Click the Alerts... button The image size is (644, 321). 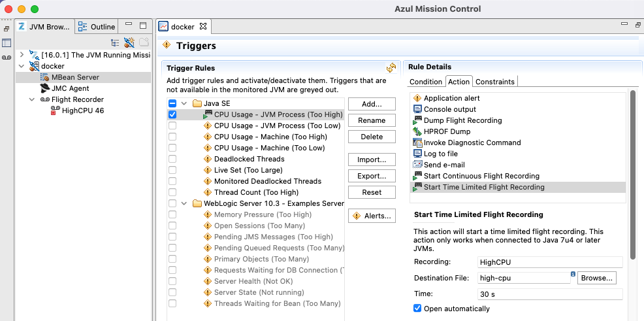click(372, 216)
